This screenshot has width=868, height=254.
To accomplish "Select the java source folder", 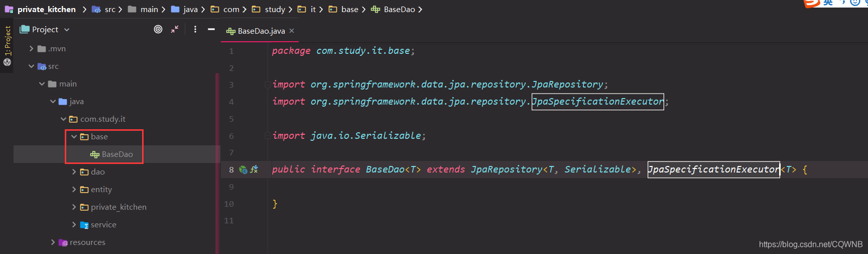I will [116, 102].
